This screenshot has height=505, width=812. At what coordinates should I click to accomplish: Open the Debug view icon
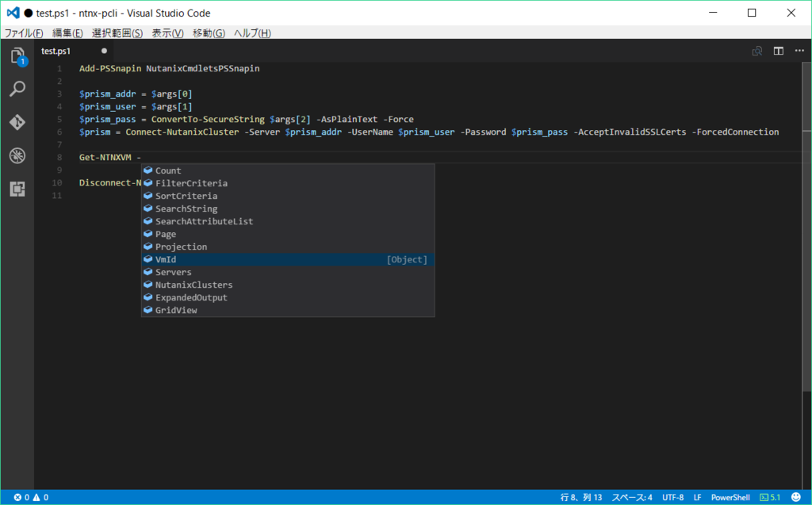(x=17, y=155)
